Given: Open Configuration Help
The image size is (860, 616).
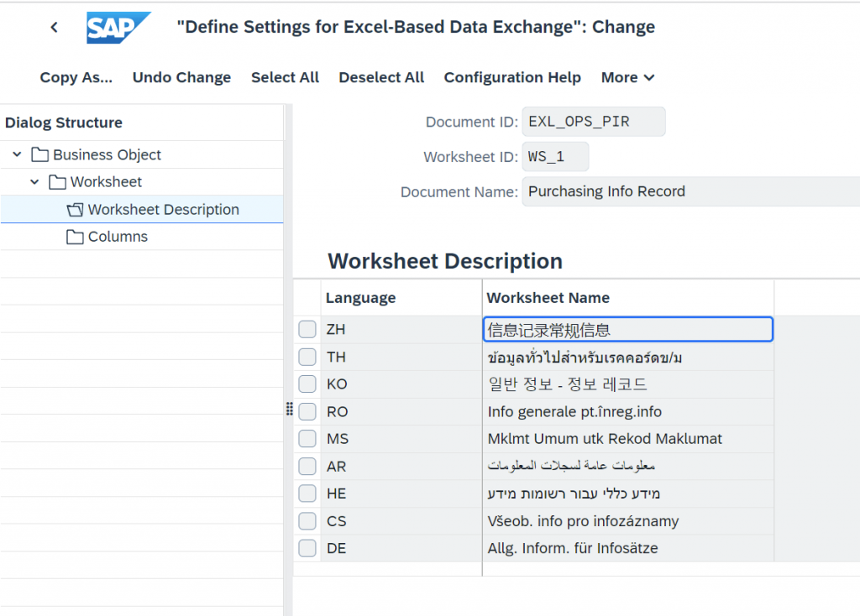Looking at the screenshot, I should point(512,77).
